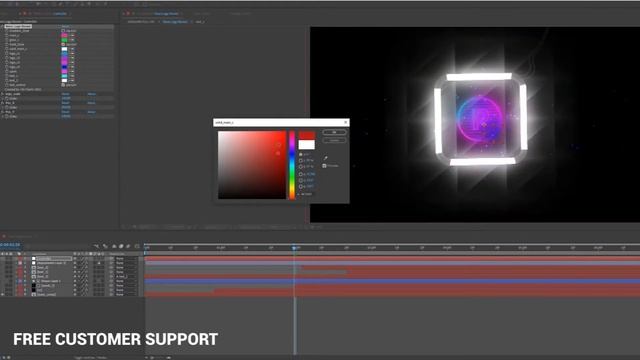
Task: Confirm the color with the OK button
Action: click(334, 132)
